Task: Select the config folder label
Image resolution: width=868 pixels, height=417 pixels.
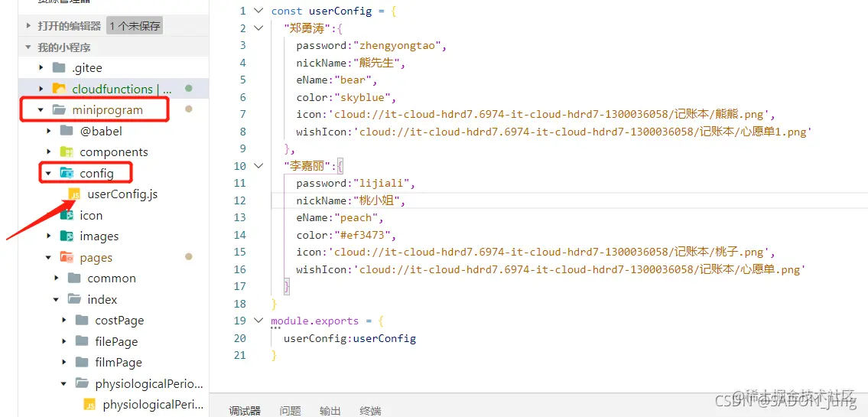Action: point(96,174)
